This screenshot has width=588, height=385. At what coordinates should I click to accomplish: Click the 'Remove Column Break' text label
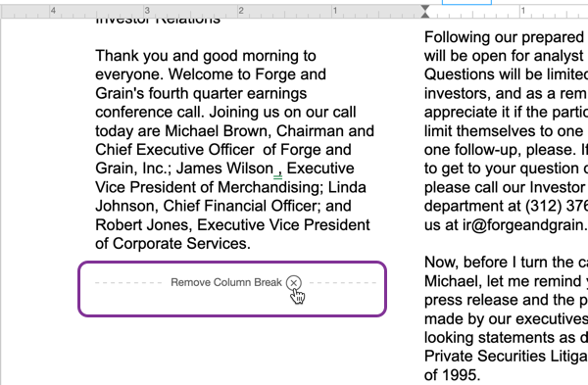pos(226,282)
